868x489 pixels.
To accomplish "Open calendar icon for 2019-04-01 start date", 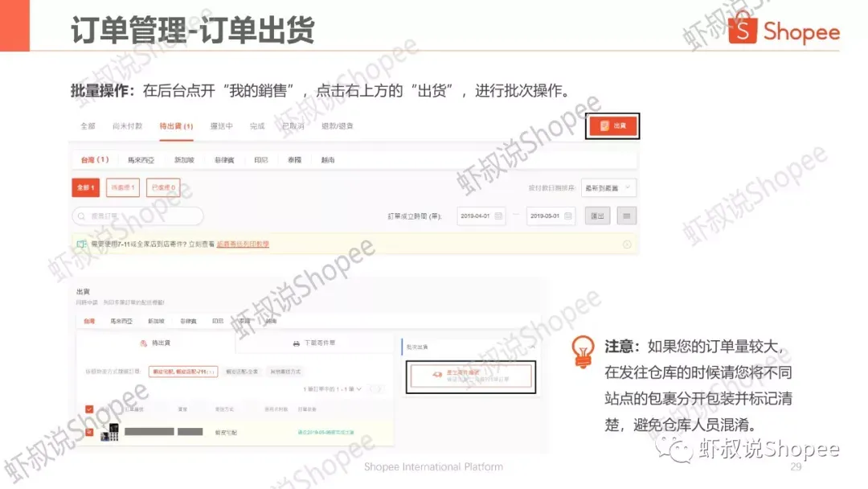I will (x=498, y=216).
